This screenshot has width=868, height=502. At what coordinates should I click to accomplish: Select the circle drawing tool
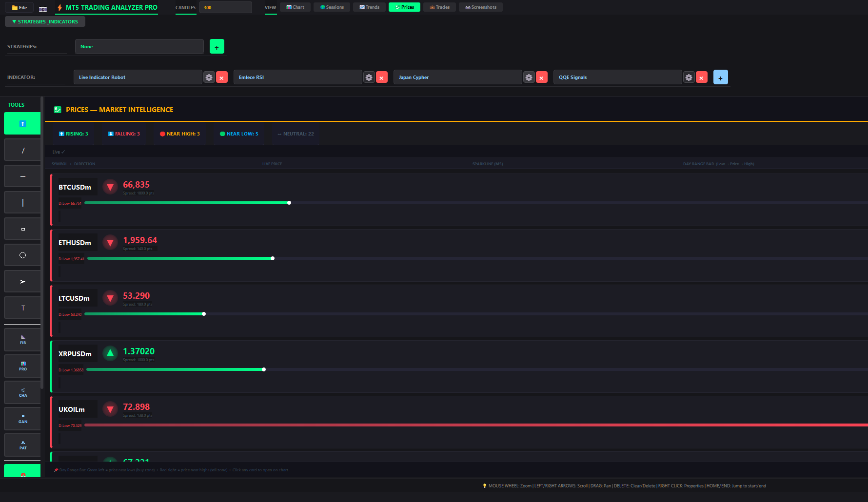pos(22,255)
